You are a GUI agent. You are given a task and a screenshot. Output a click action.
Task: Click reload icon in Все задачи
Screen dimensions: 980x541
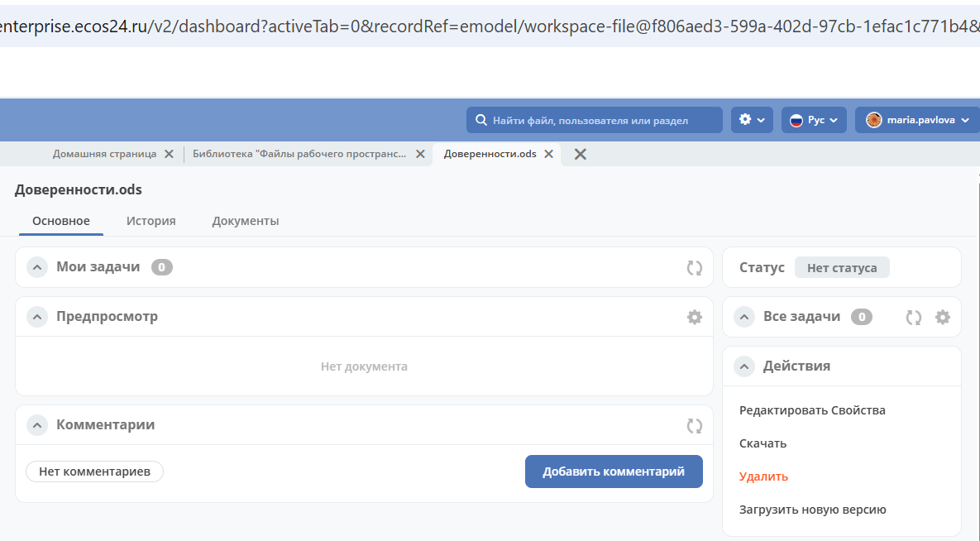click(x=913, y=317)
